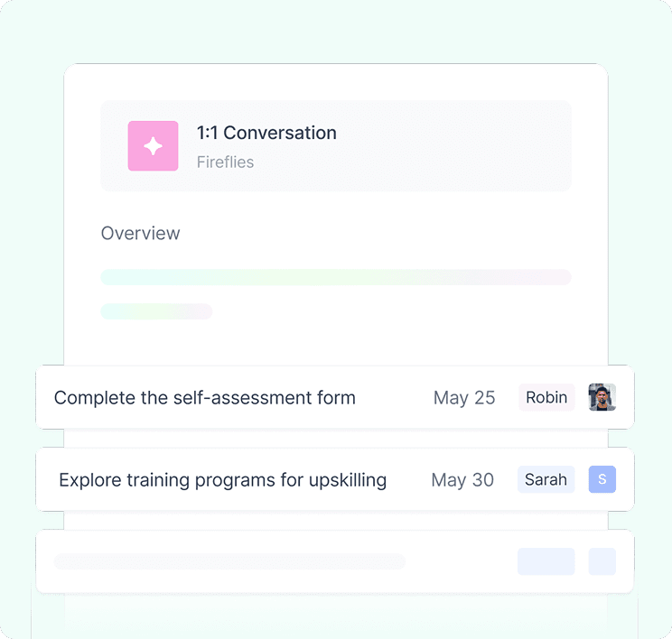The width and height of the screenshot is (672, 639).
Task: Click the May 30 due date
Action: click(x=462, y=480)
